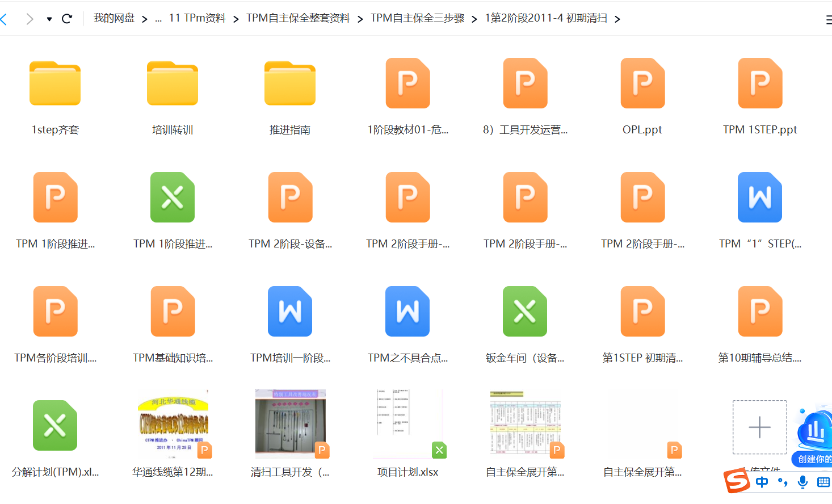The height and width of the screenshot is (504, 832).
Task: Expand the collapsed "..." breadcrumb items
Action: tap(158, 18)
